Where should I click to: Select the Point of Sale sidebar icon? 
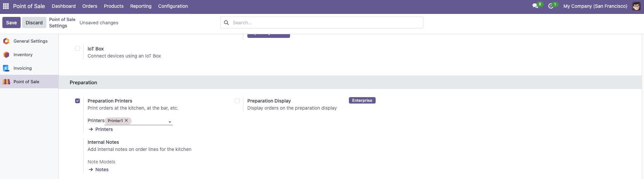point(6,82)
